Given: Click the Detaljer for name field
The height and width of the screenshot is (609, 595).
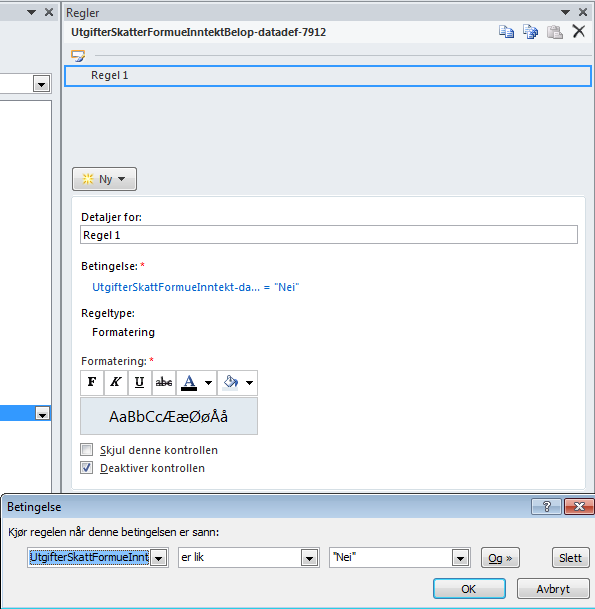Looking at the screenshot, I should [x=329, y=235].
